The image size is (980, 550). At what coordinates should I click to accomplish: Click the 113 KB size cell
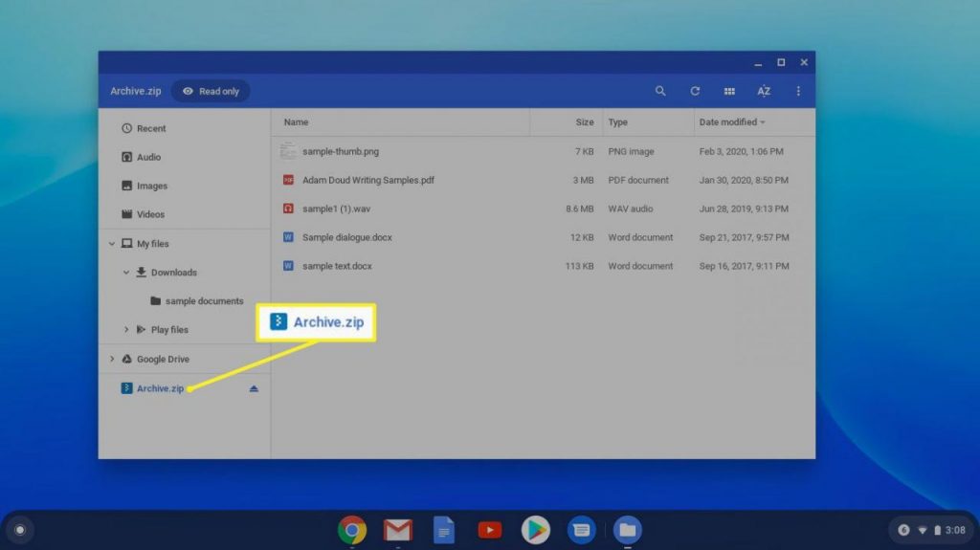[579, 266]
